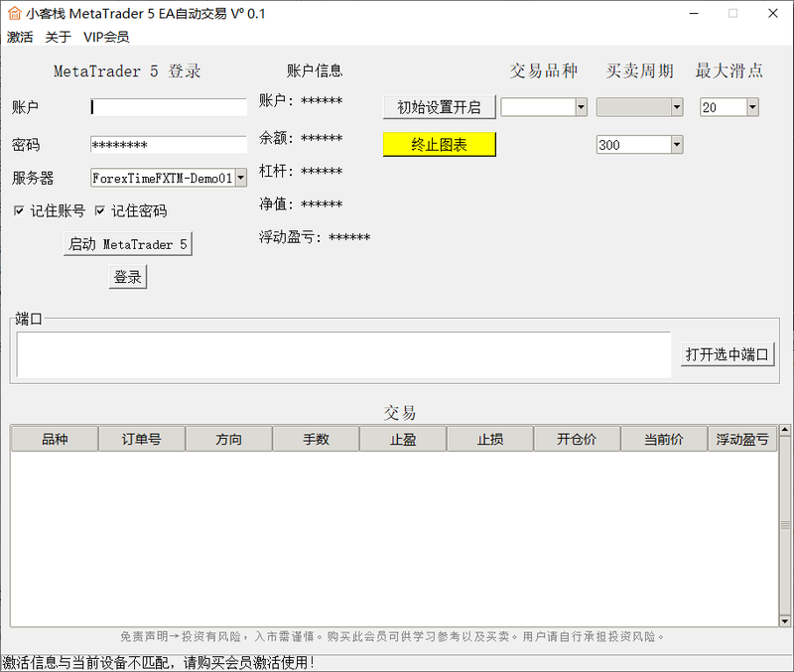Close the application window
This screenshot has height=672, width=794.
[x=773, y=14]
